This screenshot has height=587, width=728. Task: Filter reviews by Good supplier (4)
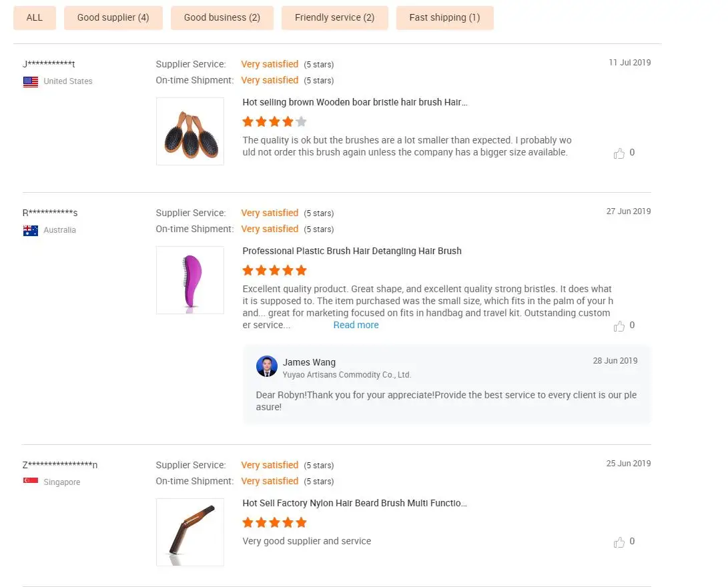coord(113,17)
